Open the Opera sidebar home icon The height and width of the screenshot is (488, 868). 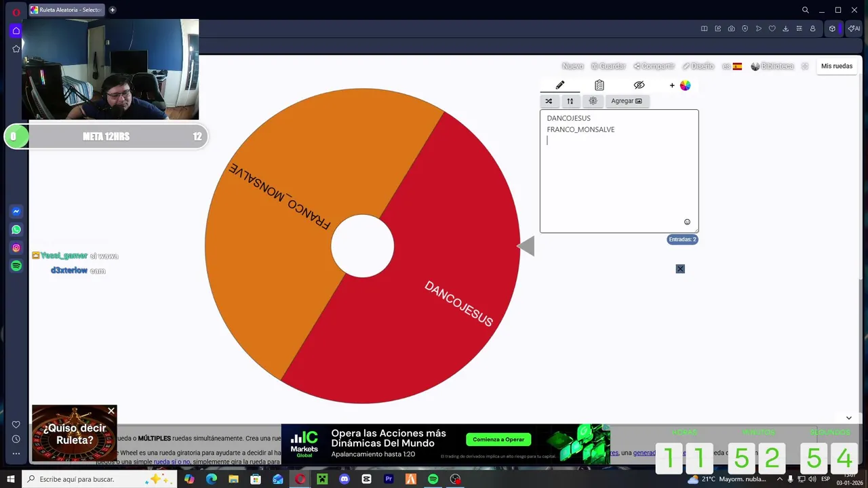coord(16,30)
